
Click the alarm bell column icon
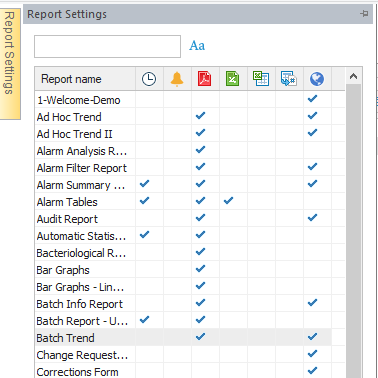177,79
